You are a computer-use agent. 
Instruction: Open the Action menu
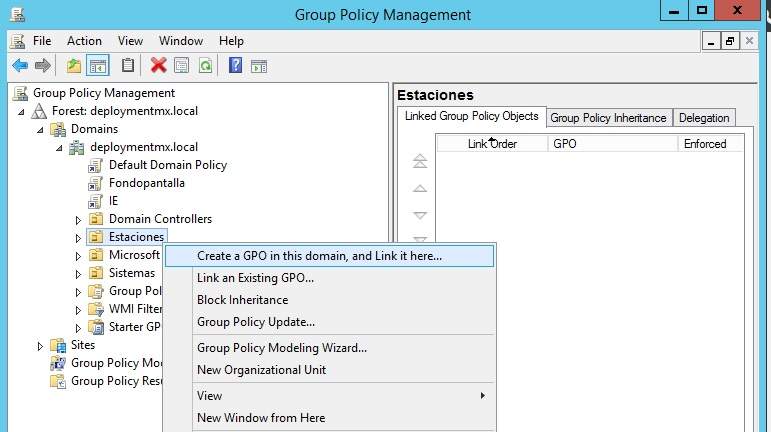click(x=84, y=41)
